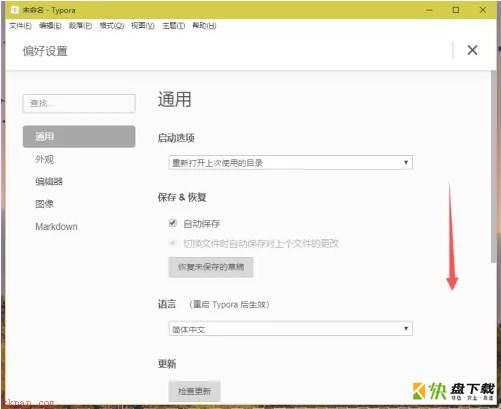
Task: Open the 文件(F) menu
Action: 20,26
